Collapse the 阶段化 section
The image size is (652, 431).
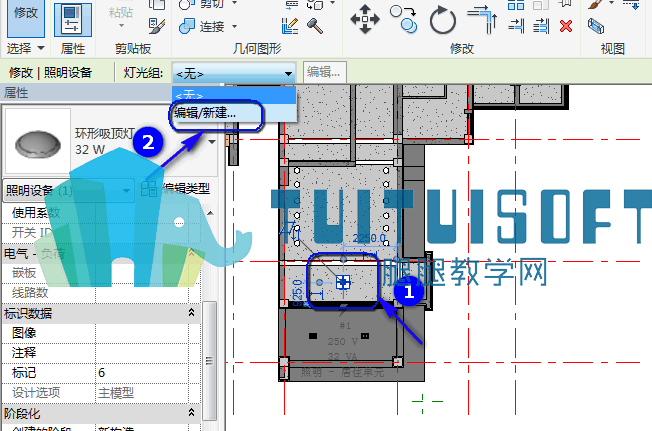pos(191,412)
